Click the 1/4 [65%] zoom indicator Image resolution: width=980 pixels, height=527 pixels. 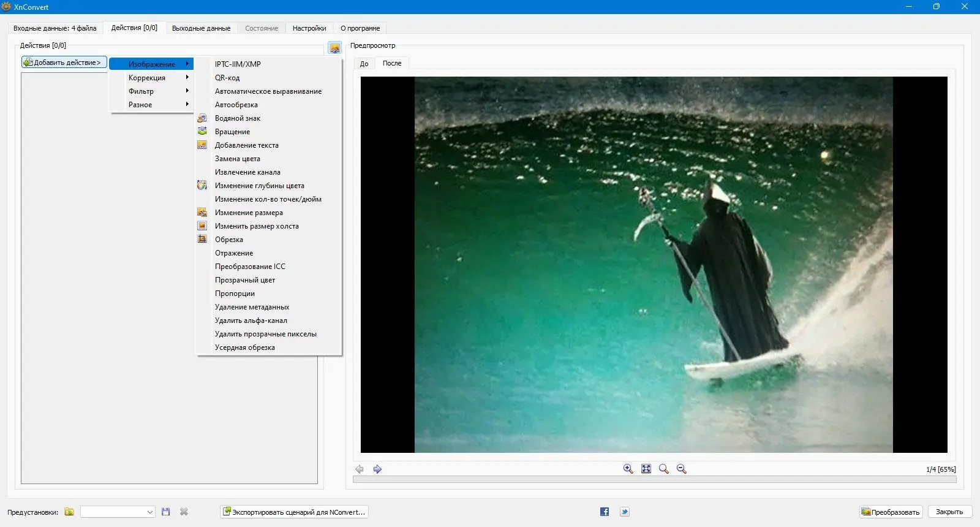(x=941, y=469)
